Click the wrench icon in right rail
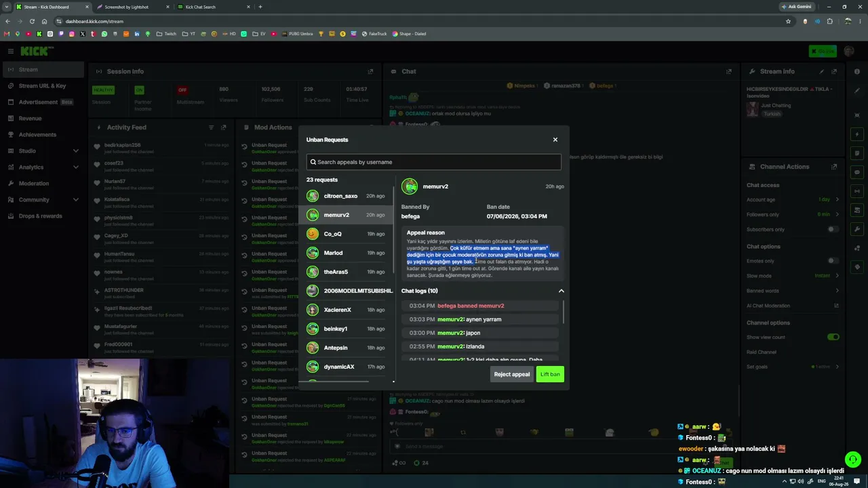This screenshot has height=488, width=868. (x=857, y=230)
